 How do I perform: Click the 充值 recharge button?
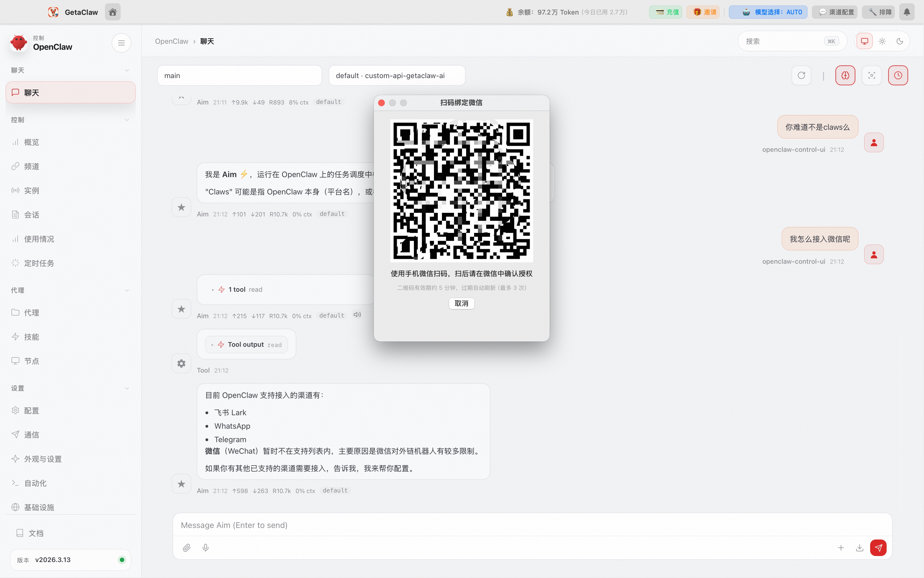click(665, 12)
